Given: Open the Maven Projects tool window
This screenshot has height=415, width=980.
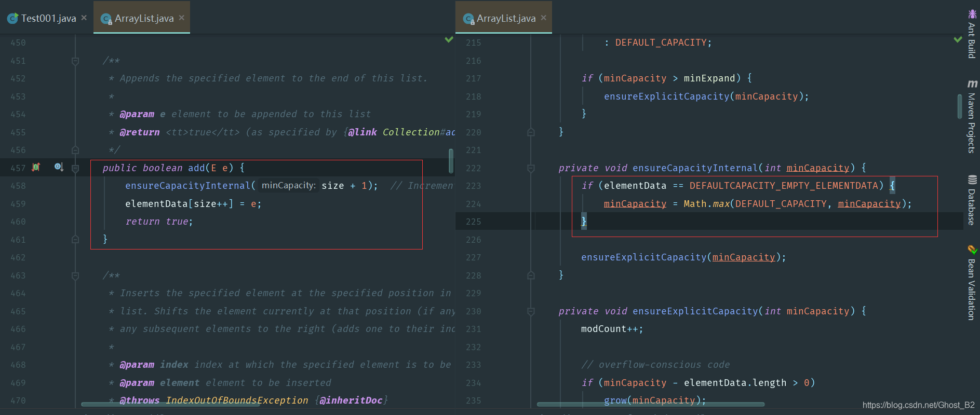Looking at the screenshot, I should tap(972, 116).
